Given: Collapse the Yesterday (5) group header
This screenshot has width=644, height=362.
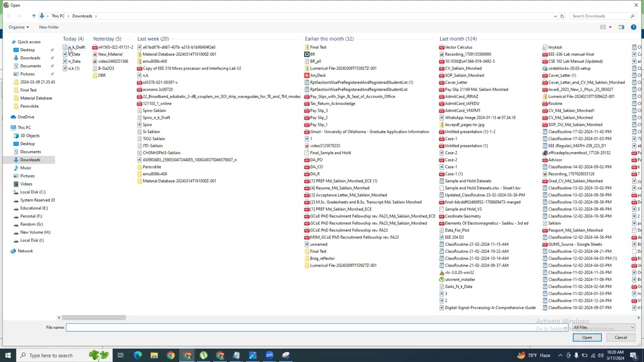Looking at the screenshot, I should pyautogui.click(x=107, y=39).
